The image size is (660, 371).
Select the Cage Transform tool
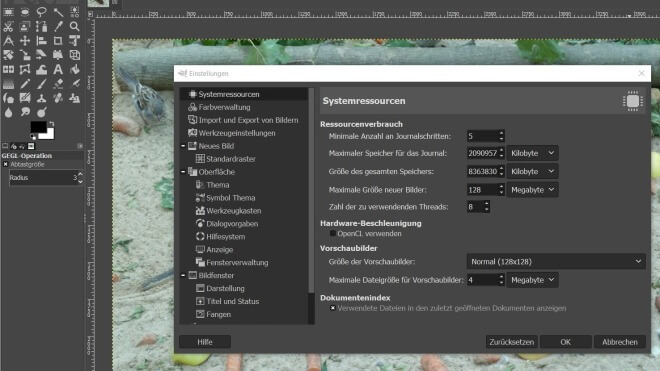click(25, 69)
